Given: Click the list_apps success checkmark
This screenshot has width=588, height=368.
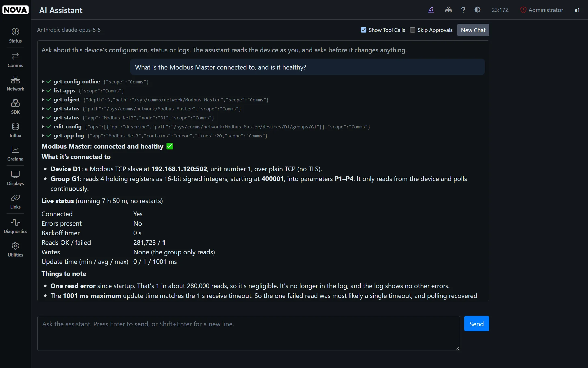Looking at the screenshot, I should point(49,91).
